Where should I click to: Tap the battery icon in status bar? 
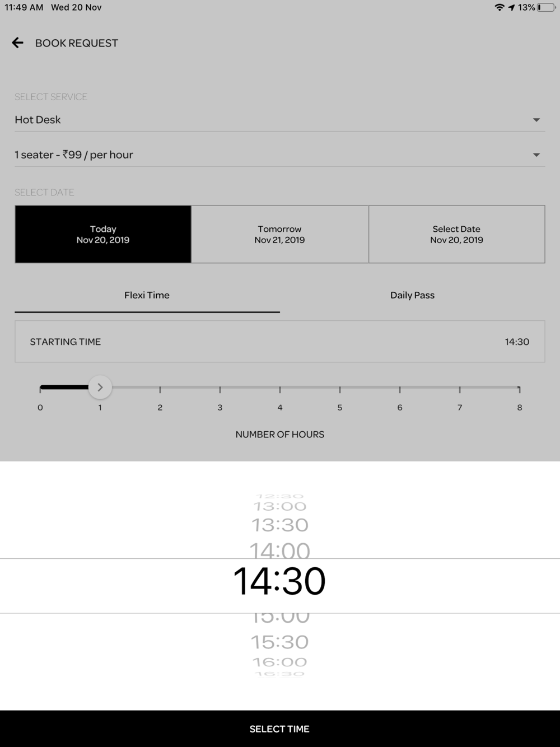point(547,7)
